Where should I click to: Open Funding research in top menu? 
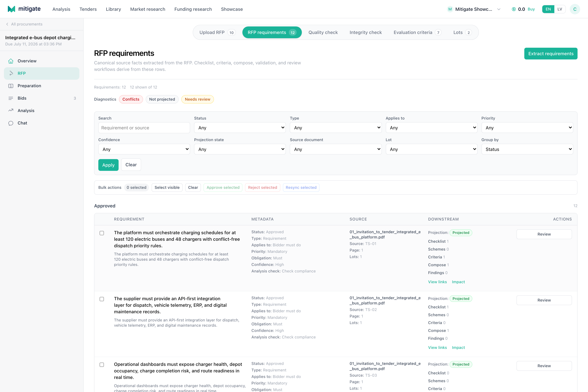(x=193, y=9)
